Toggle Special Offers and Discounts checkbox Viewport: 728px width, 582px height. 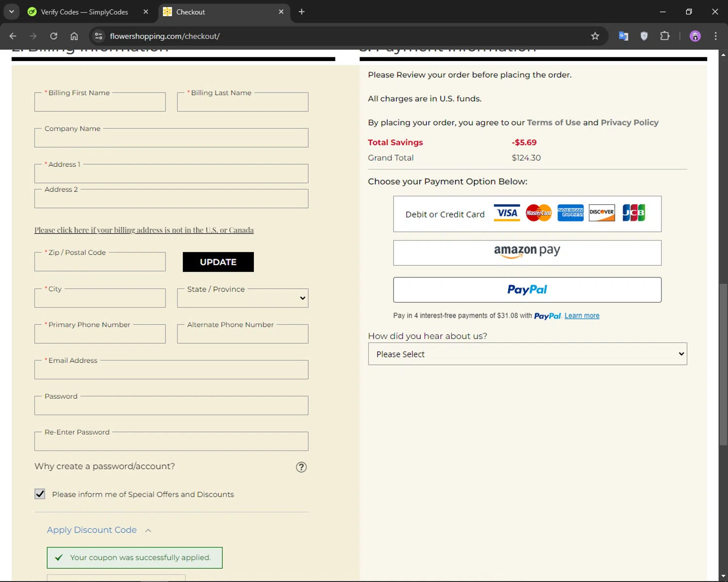pyautogui.click(x=40, y=494)
